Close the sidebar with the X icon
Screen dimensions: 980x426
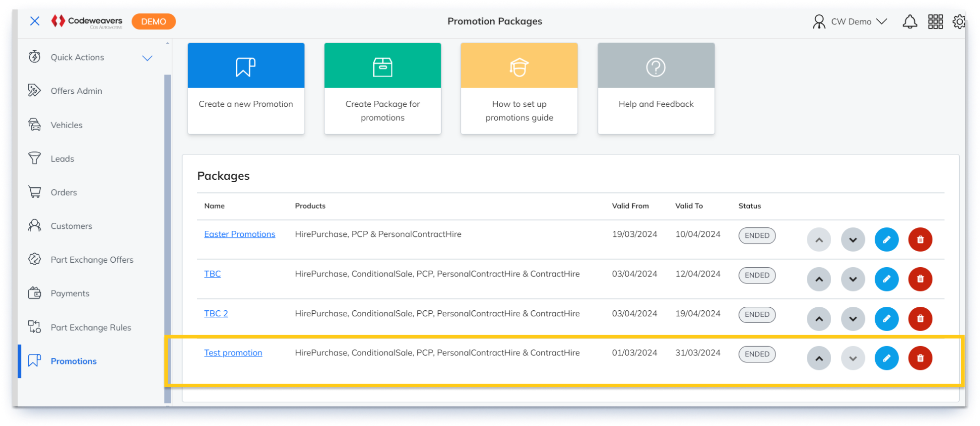35,21
